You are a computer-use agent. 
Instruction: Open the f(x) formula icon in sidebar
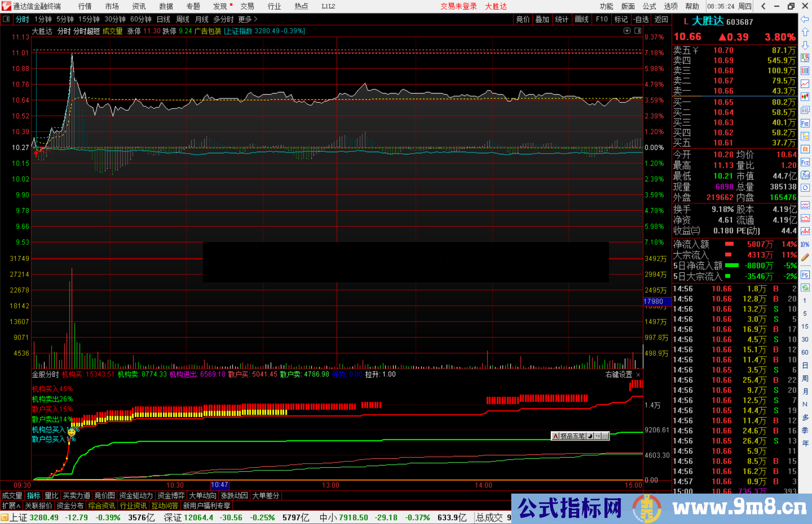tap(805, 175)
